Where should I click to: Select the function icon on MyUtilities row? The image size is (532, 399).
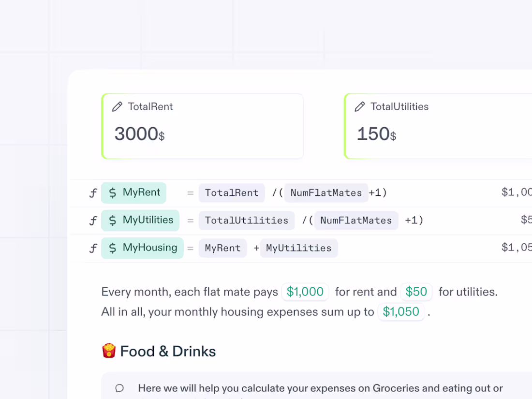coord(93,221)
